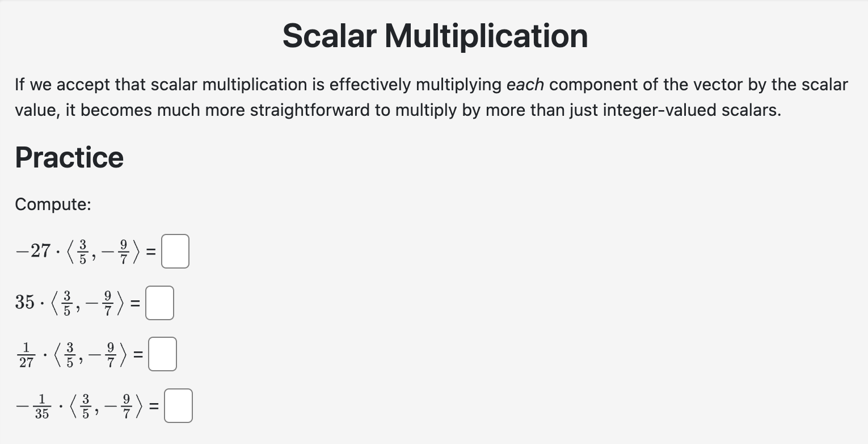Select the −1/35 fraction scalar
Viewport: 868px width, 444px height.
[x=34, y=405]
